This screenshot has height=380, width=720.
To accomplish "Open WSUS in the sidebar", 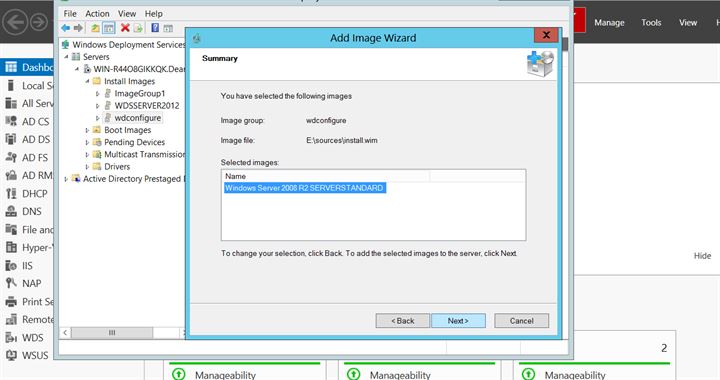I will pyautogui.click(x=27, y=355).
